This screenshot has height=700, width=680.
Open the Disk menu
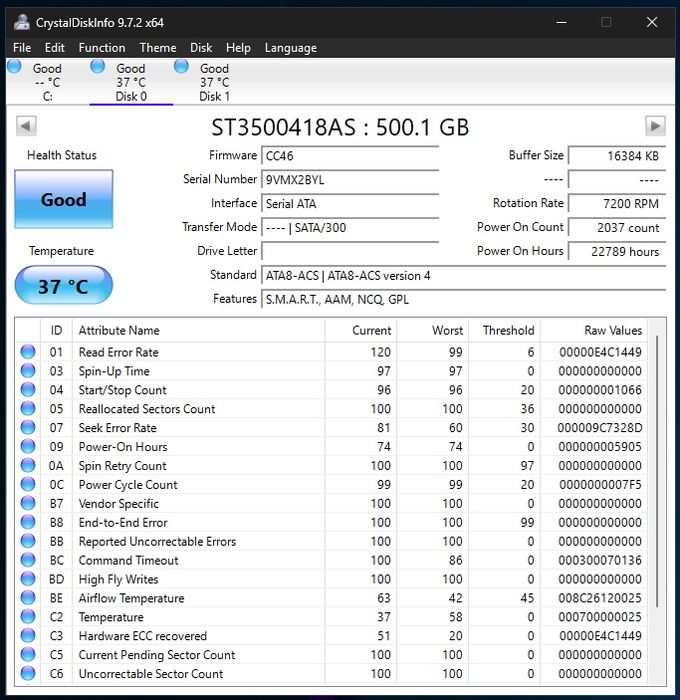(x=201, y=48)
